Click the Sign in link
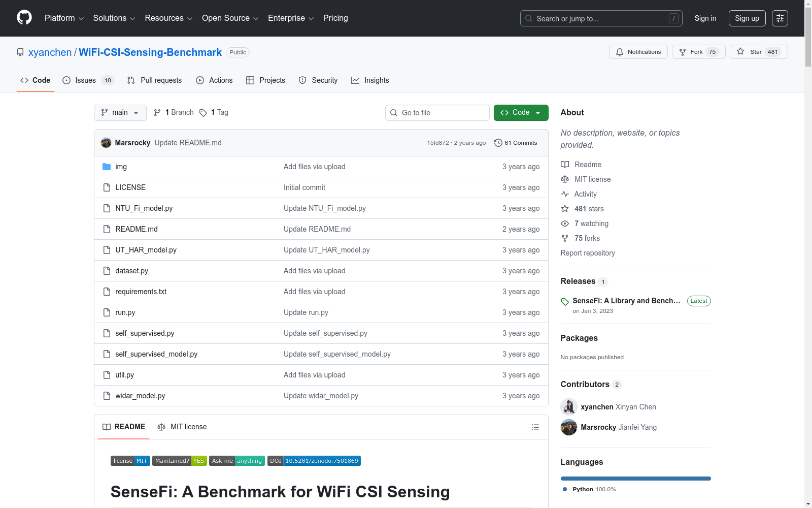This screenshot has width=812, height=508. [705, 18]
